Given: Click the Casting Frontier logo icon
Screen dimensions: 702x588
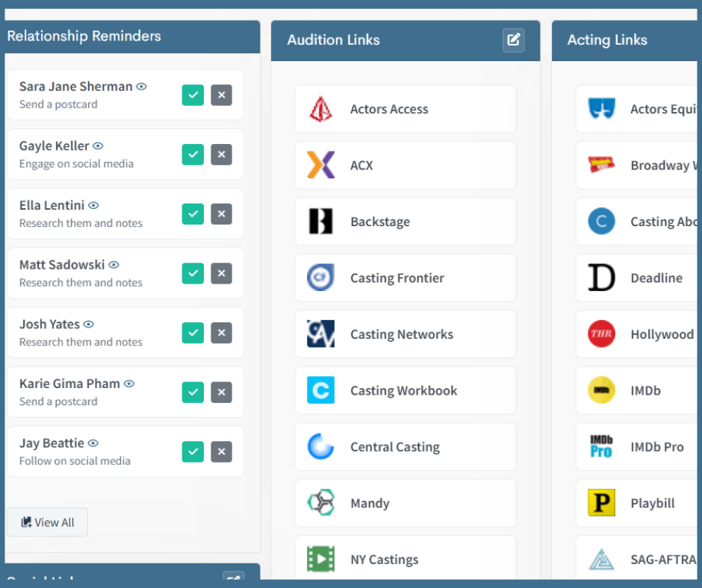Looking at the screenshot, I should [x=320, y=278].
